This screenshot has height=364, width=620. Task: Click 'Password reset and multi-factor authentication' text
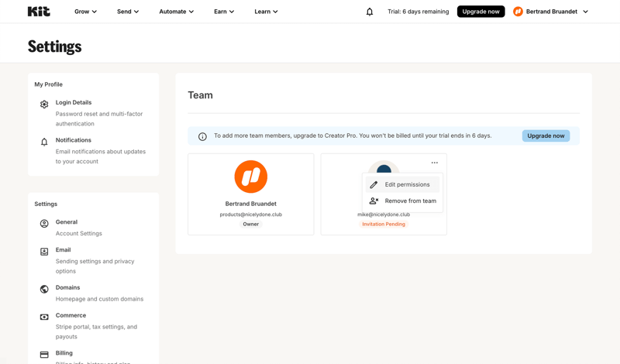pyautogui.click(x=99, y=118)
